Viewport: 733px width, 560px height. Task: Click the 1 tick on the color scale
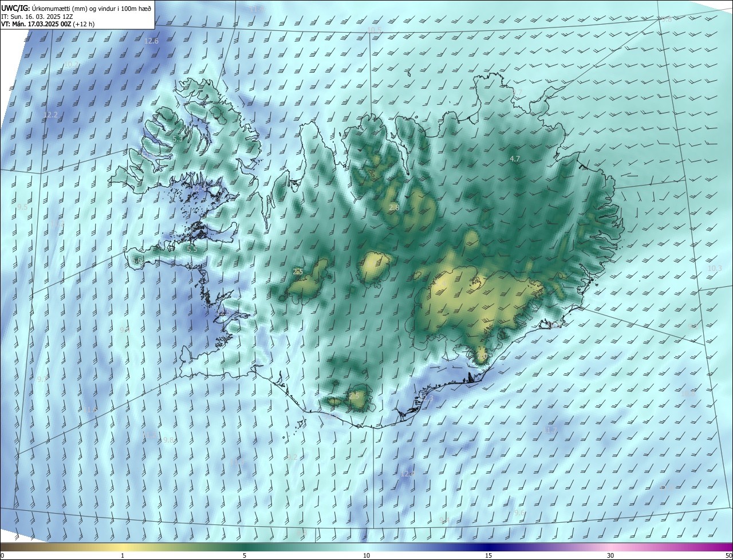(x=123, y=555)
